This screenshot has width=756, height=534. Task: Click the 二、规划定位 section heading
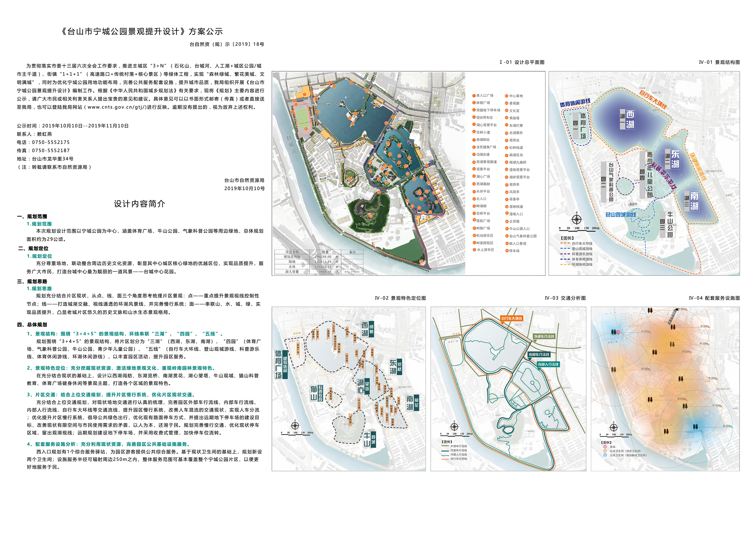[33, 249]
